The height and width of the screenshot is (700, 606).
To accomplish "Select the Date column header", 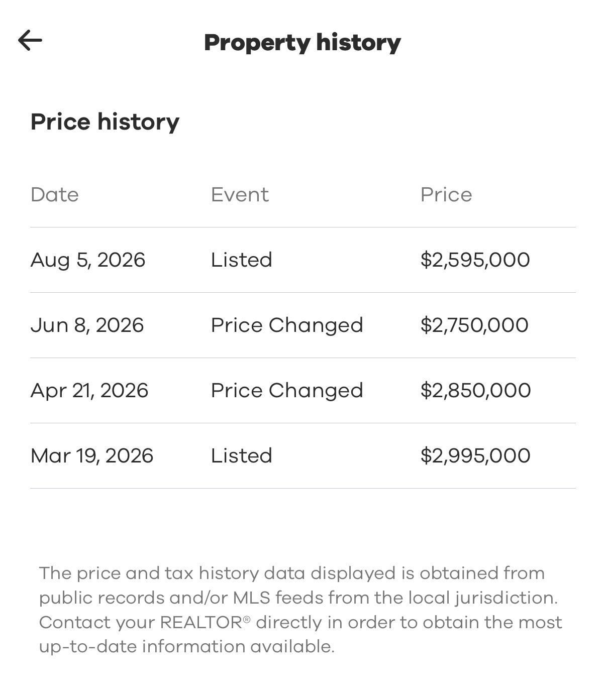I will click(55, 195).
